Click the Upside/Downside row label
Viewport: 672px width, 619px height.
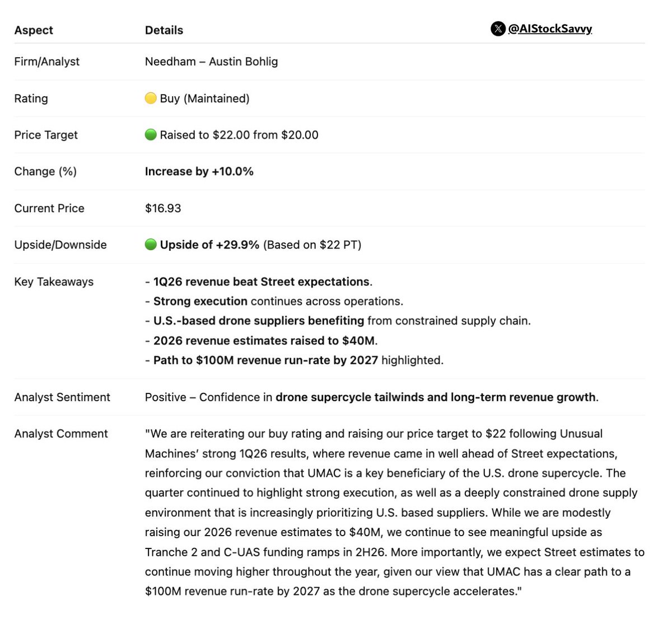coord(60,245)
